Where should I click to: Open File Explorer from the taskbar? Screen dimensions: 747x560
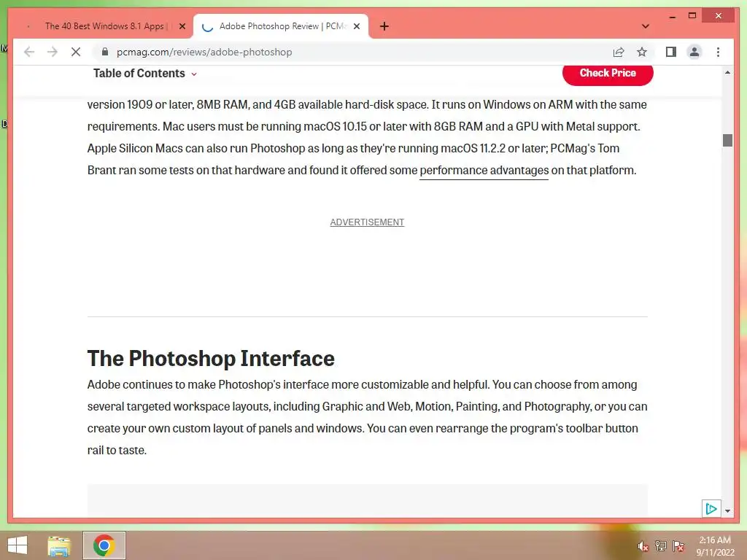coord(59,545)
